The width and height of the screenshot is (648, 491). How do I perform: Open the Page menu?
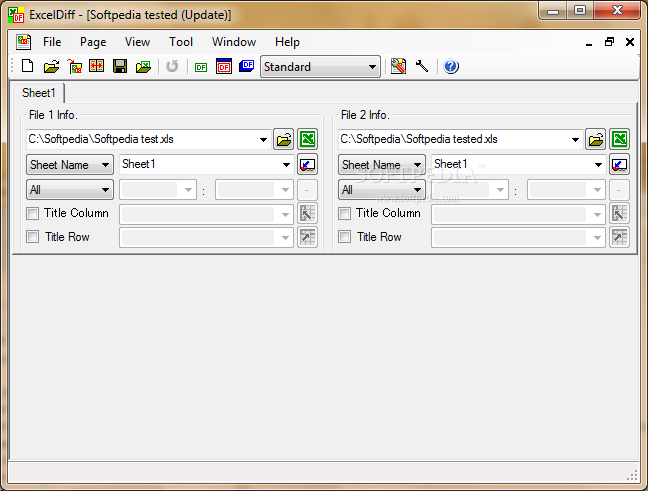[x=93, y=42]
